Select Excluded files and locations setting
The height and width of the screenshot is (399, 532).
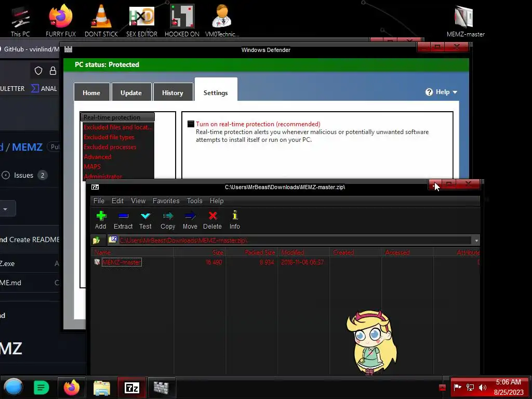pos(117,127)
